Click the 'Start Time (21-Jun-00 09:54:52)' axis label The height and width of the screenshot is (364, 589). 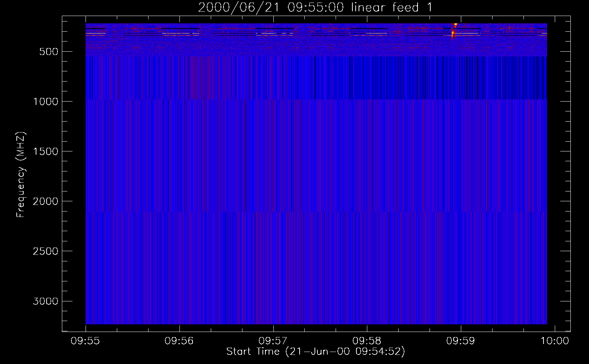click(316, 352)
